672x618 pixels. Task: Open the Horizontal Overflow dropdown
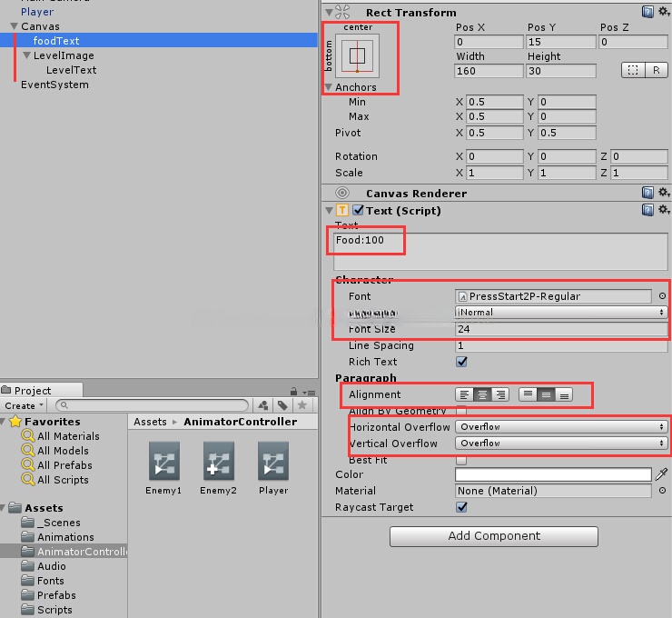click(x=561, y=427)
